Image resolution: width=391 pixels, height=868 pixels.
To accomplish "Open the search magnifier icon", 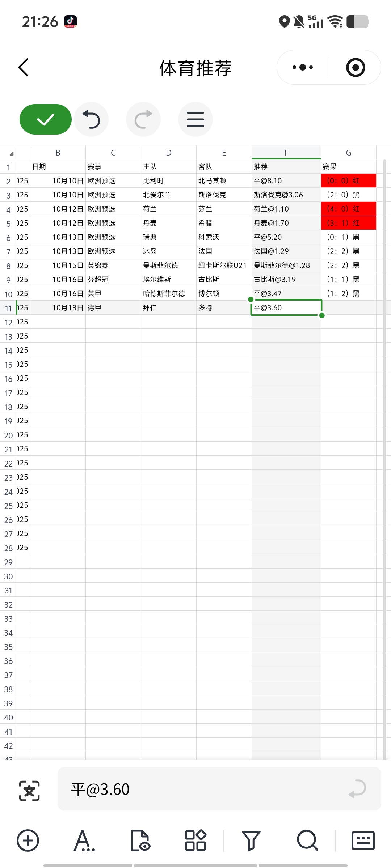I will (307, 840).
